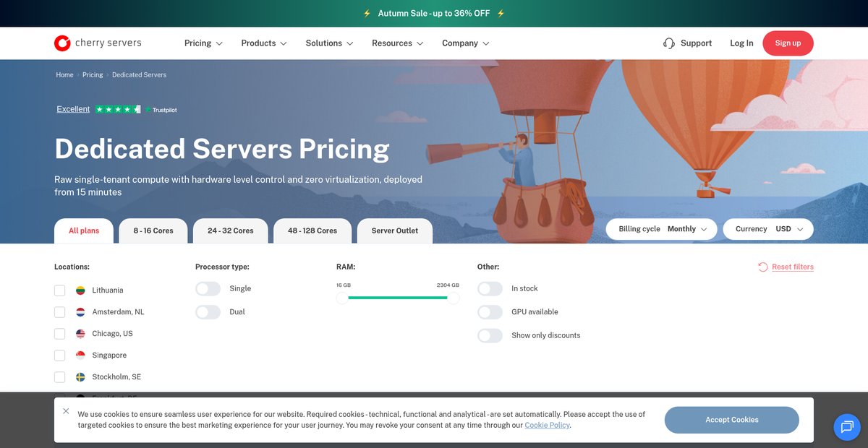Image resolution: width=868 pixels, height=448 pixels.
Task: Select the All plans tab
Action: [84, 231]
